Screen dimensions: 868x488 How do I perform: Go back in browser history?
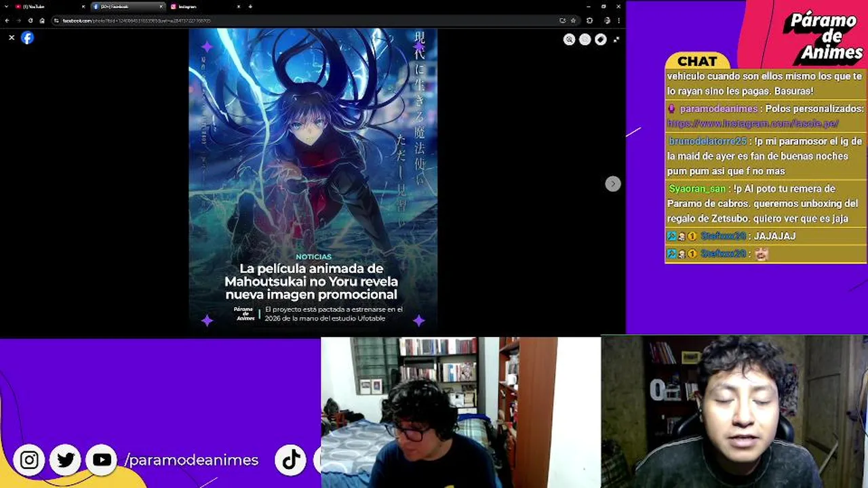(x=7, y=20)
